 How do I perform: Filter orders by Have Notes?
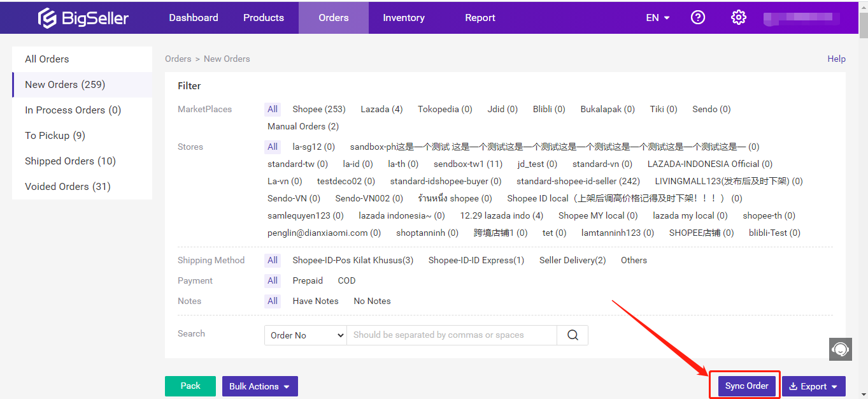[x=315, y=301]
